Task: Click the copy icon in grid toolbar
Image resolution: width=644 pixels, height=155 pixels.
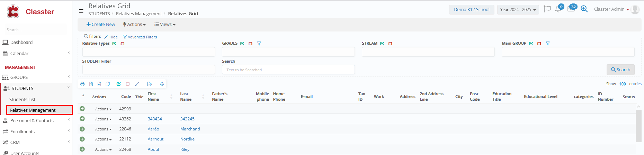Action: 108,84
